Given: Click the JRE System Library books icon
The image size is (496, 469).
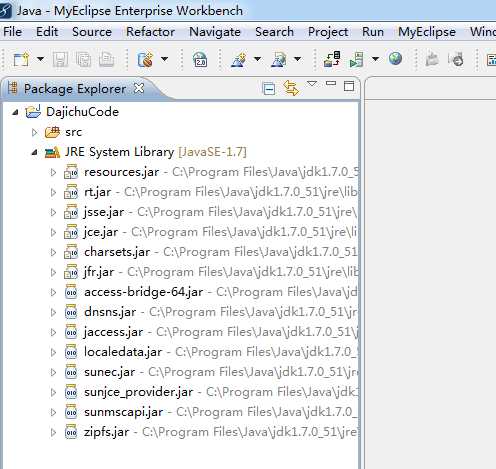Looking at the screenshot, I should point(52,152).
